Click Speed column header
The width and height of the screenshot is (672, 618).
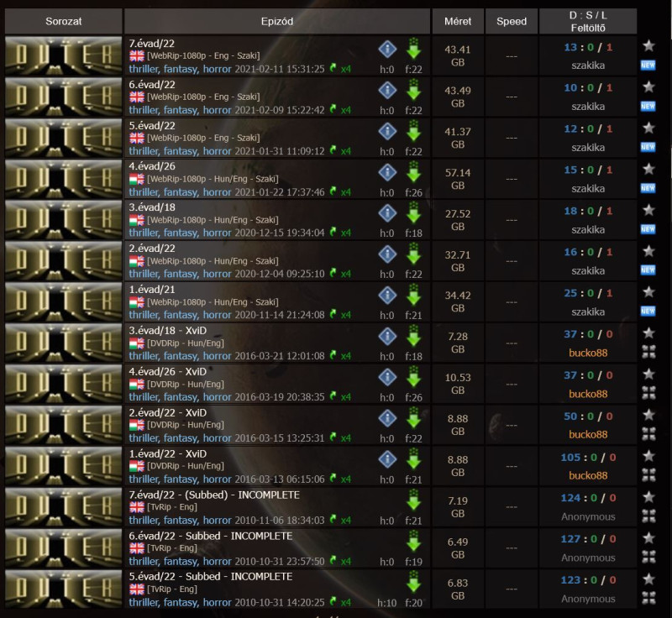pos(512,22)
